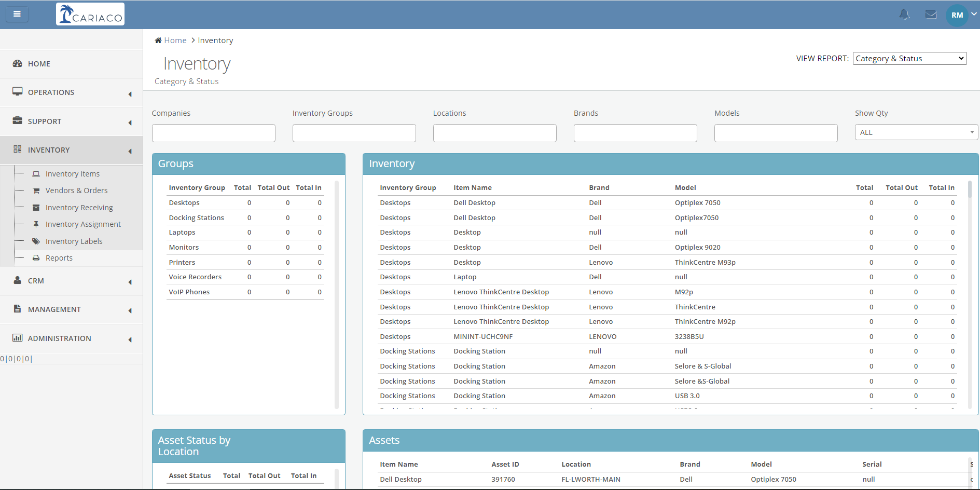
Task: Click the RM user avatar
Action: pyautogui.click(x=957, y=15)
